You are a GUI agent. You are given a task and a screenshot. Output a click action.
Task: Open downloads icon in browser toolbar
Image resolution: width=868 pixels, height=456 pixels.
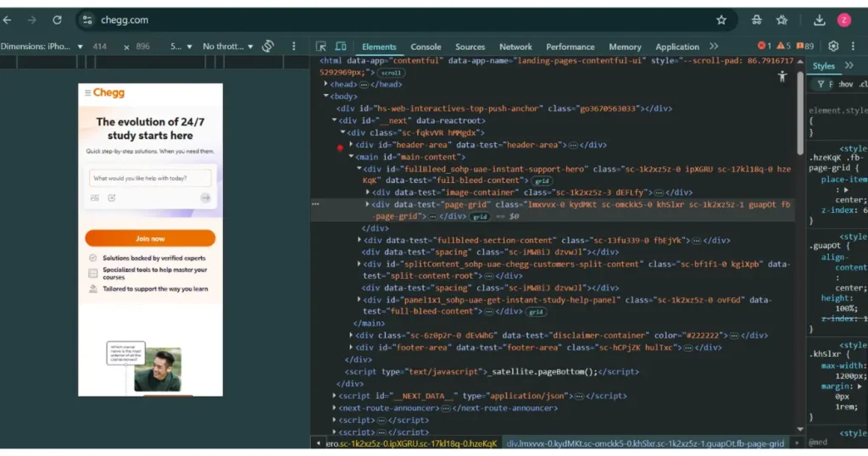[x=820, y=20]
